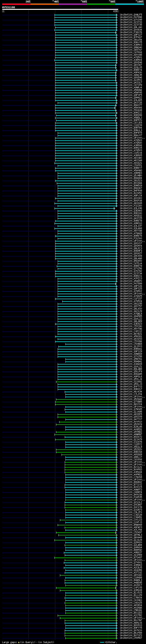The image size is (146, 644).
Task: Select the UniRef100_O81154 label
Action: tap(131, 40)
